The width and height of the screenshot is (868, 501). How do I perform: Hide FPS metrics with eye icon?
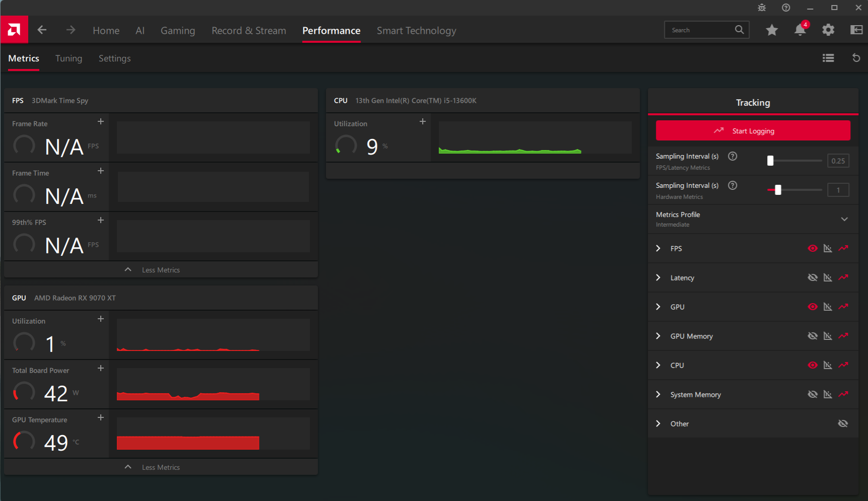(x=813, y=248)
